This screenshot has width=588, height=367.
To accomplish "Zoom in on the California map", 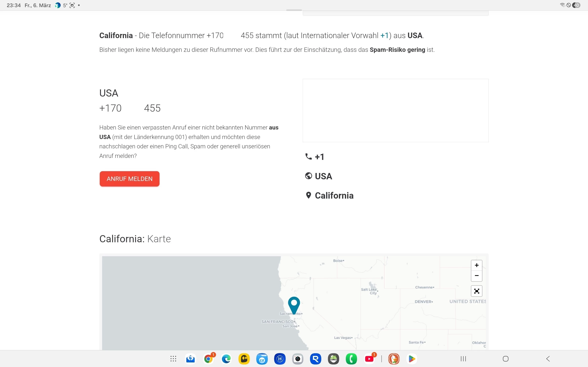I will click(476, 265).
